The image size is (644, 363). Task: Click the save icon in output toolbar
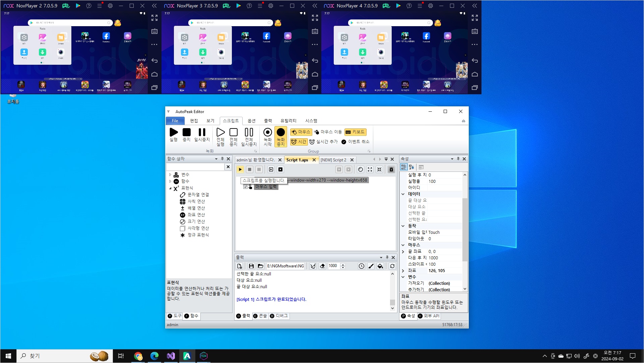coord(251,266)
